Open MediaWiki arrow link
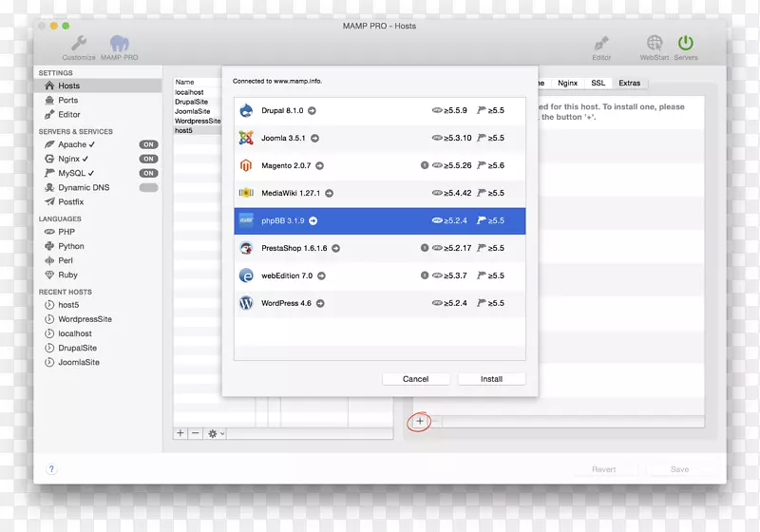This screenshot has width=760, height=532. (329, 193)
